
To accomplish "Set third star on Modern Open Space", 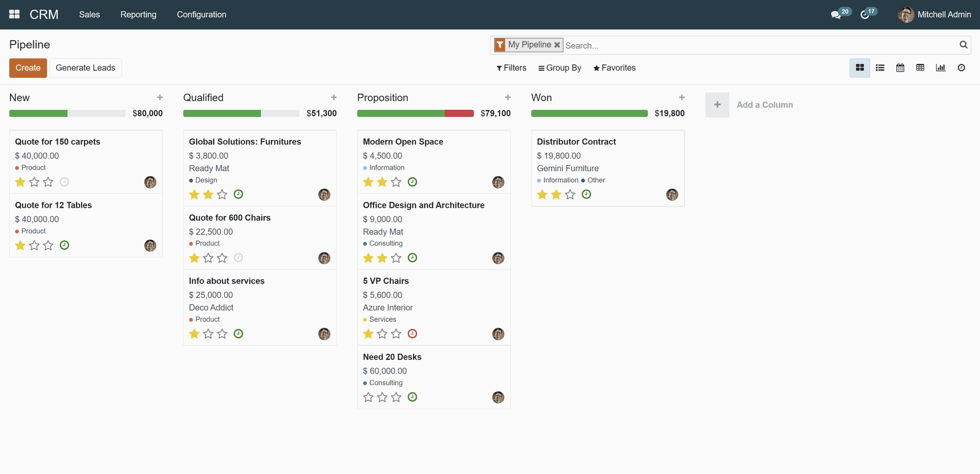I will pos(396,182).
